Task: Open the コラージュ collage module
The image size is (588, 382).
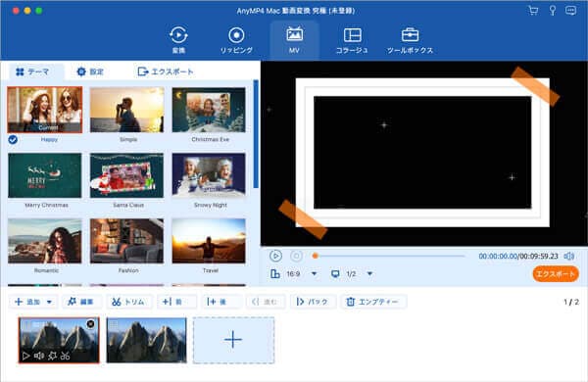Action: tap(352, 40)
